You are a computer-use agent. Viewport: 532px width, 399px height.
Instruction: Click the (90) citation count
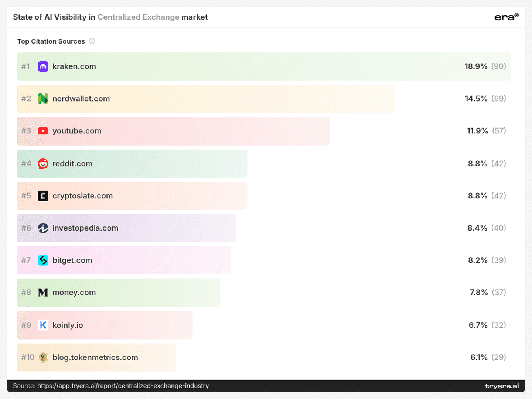tap(499, 66)
